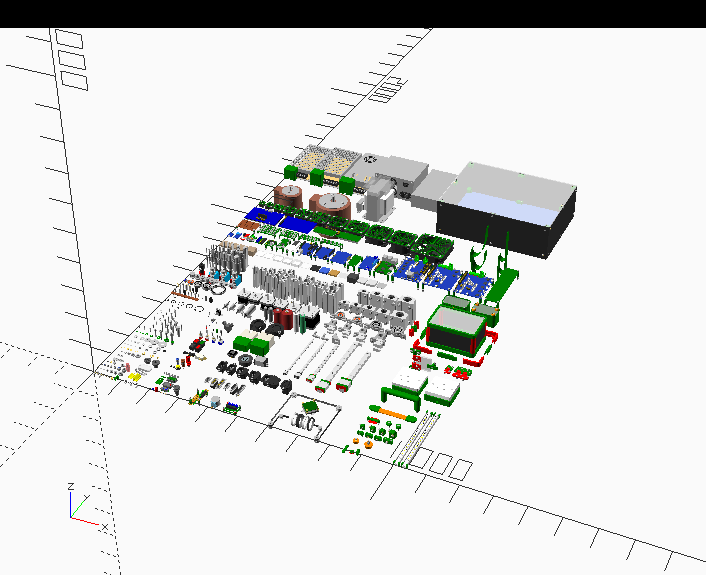Select the right brown toroidal transformer
Viewport: 706px width, 575px height.
[330, 205]
